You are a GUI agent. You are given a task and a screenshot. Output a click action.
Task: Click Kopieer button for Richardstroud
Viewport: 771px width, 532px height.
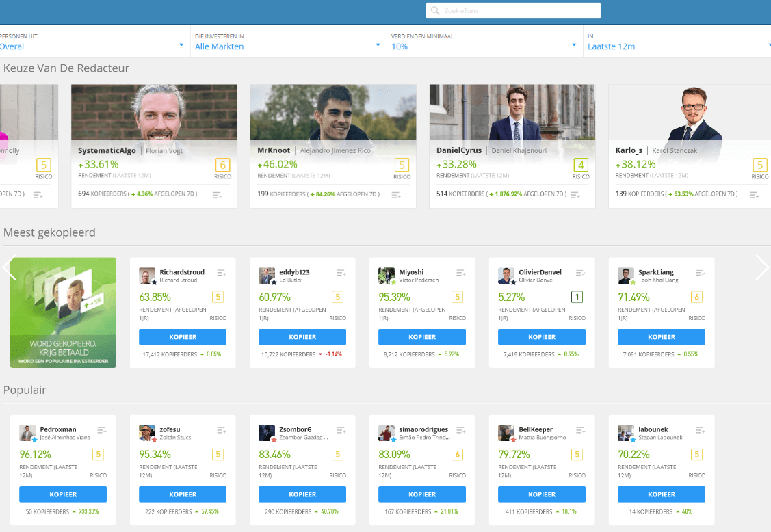(183, 337)
